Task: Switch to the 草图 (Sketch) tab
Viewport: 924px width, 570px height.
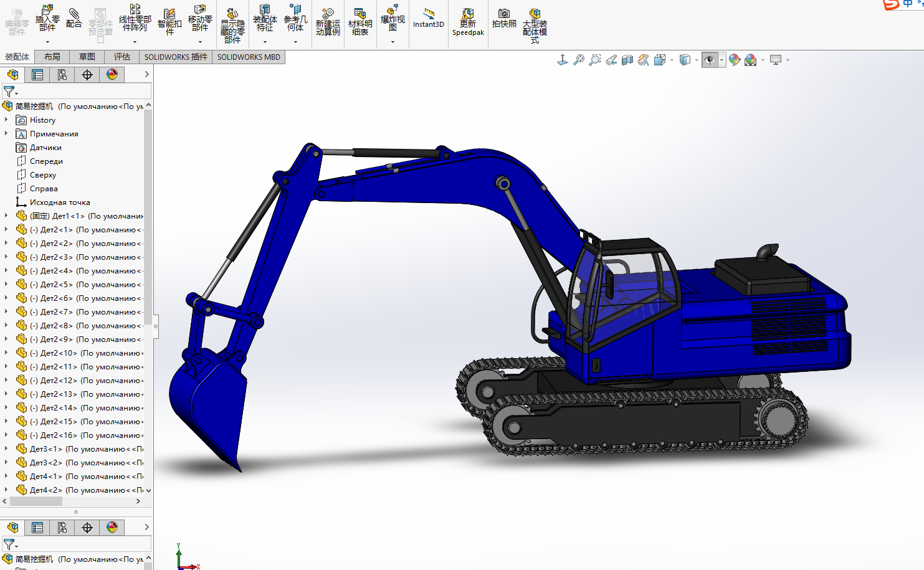Action: tap(87, 57)
